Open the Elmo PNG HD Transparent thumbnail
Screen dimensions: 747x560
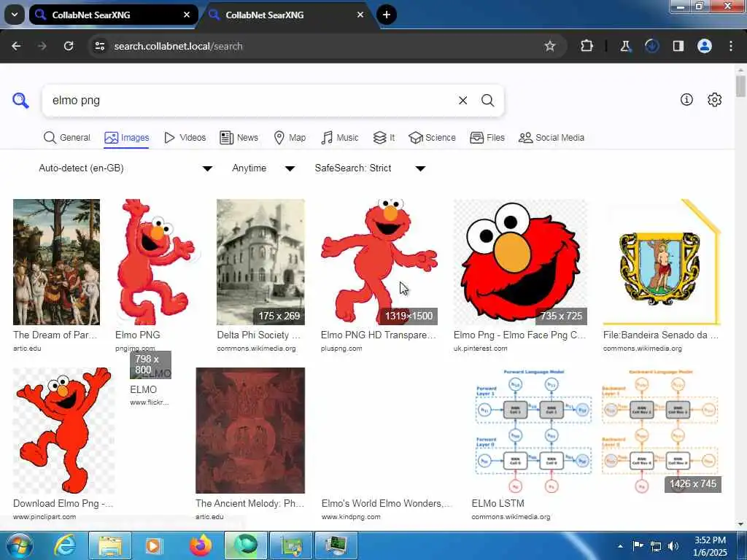(x=379, y=262)
